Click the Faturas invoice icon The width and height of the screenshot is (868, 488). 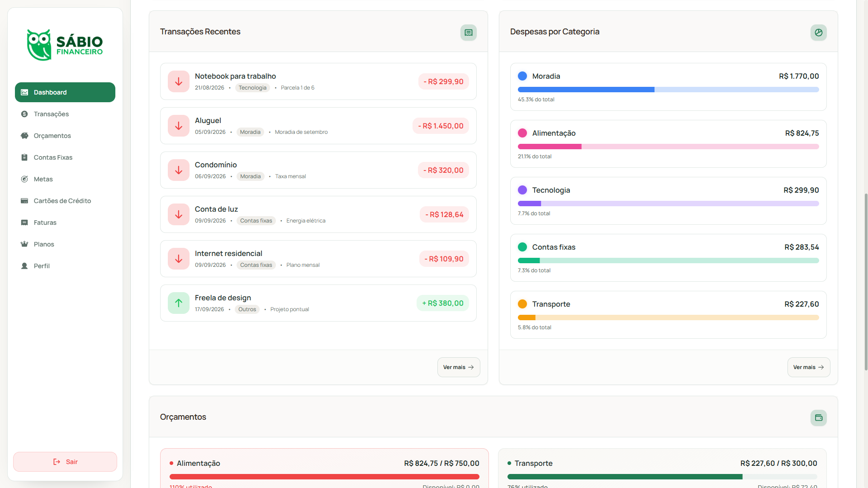(x=24, y=223)
